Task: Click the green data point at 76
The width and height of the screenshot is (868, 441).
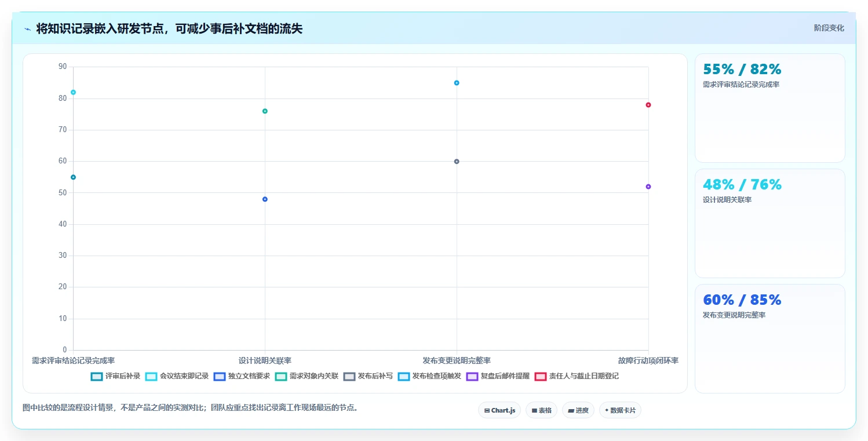Action: pyautogui.click(x=265, y=111)
